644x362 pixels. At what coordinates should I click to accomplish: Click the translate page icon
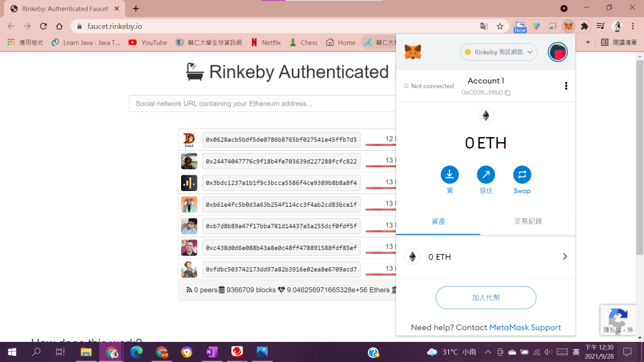click(484, 26)
